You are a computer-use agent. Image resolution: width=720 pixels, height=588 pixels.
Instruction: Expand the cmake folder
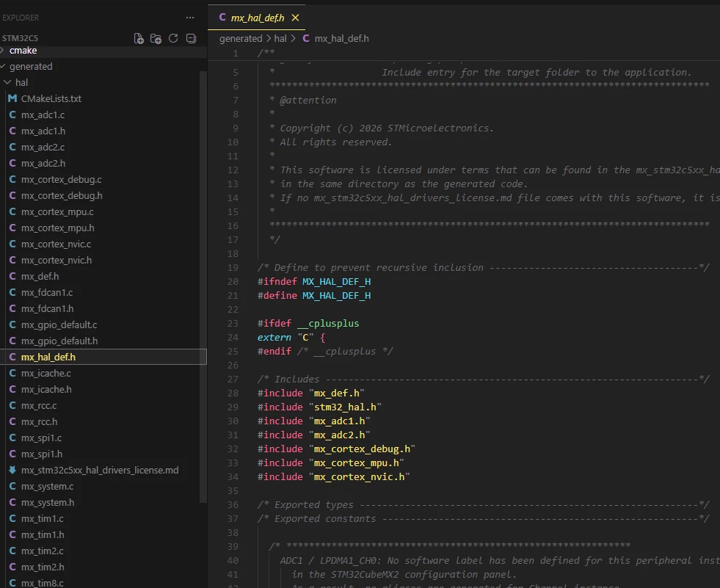pos(103,51)
